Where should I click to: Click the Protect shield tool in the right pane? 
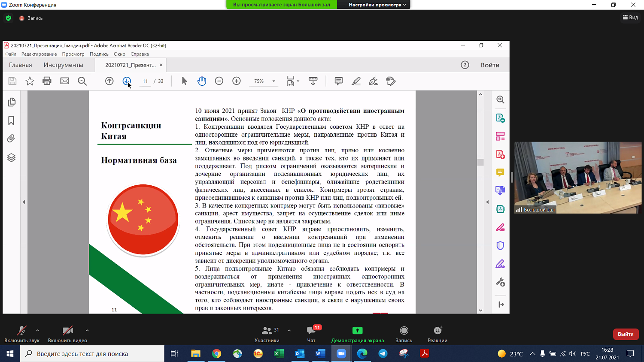500,245
